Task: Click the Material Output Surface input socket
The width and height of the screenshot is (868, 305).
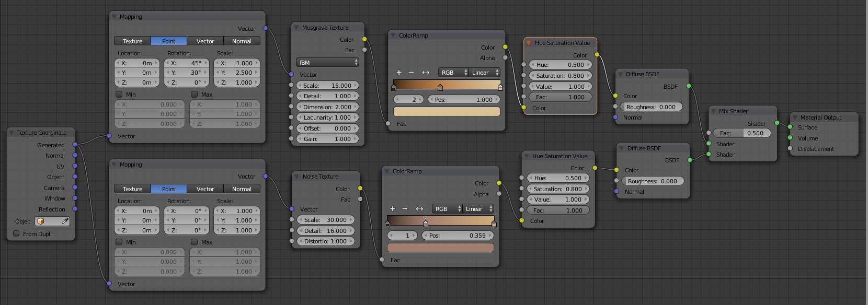Action: click(790, 127)
